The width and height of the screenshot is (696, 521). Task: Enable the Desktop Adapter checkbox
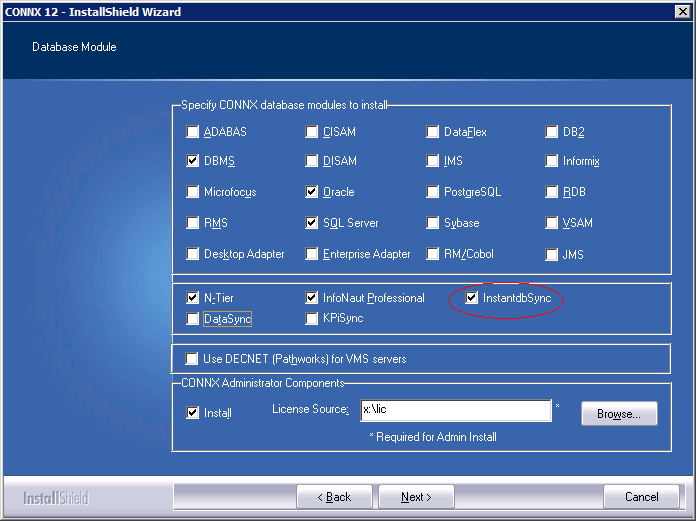[x=192, y=254]
